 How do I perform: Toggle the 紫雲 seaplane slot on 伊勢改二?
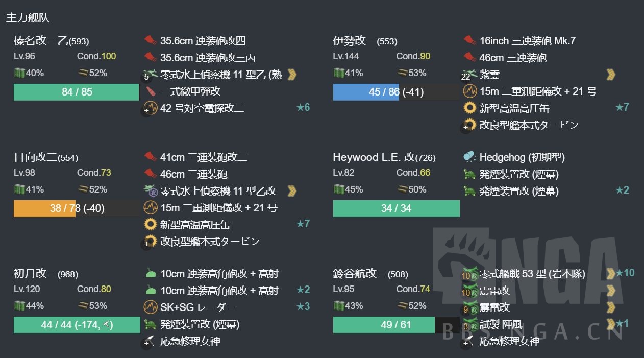[469, 74]
